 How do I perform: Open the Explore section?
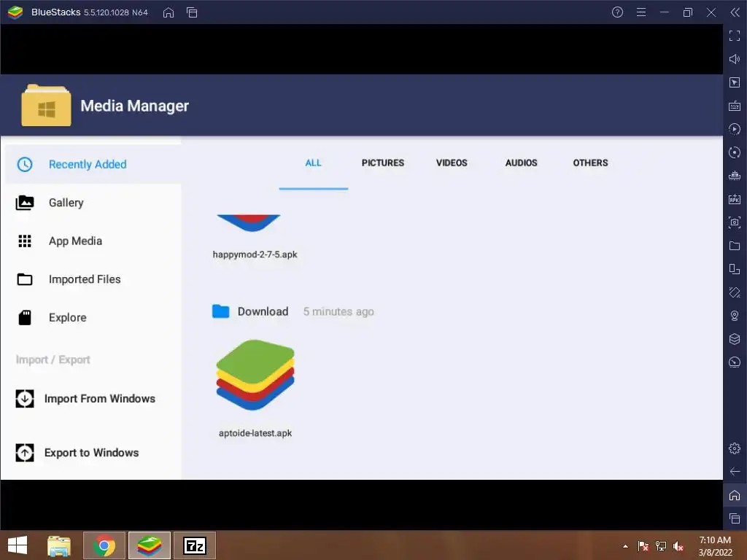coord(93,318)
